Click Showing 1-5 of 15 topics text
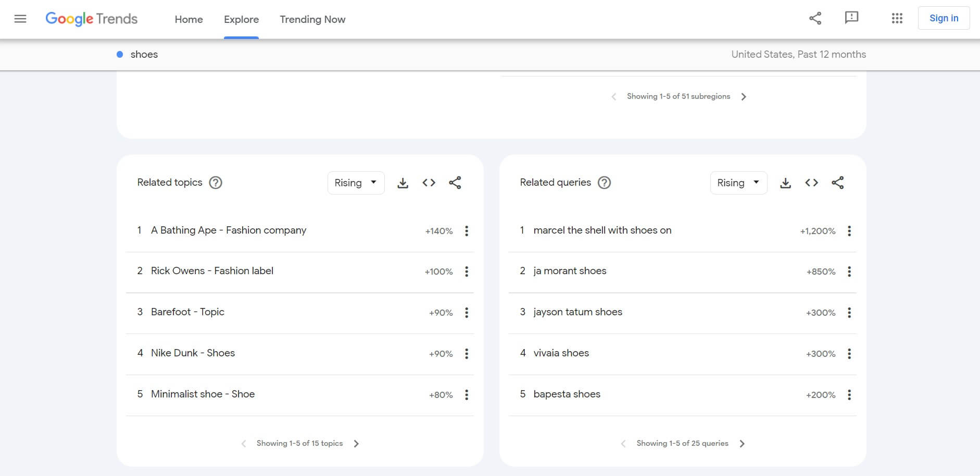Image resolution: width=980 pixels, height=476 pixels. coord(299,443)
